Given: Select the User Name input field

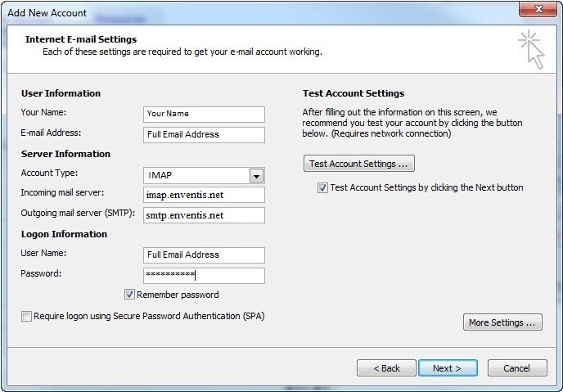Looking at the screenshot, I should [x=204, y=255].
